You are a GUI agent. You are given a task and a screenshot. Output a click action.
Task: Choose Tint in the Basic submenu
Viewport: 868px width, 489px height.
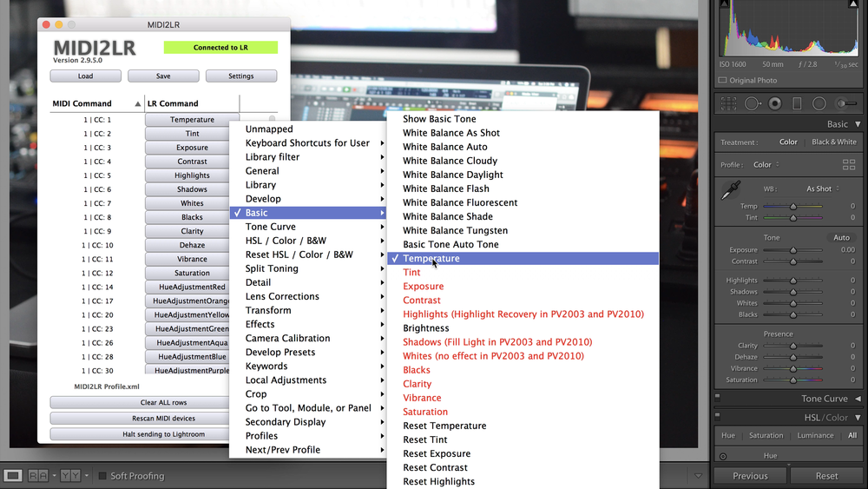[x=523, y=273]
